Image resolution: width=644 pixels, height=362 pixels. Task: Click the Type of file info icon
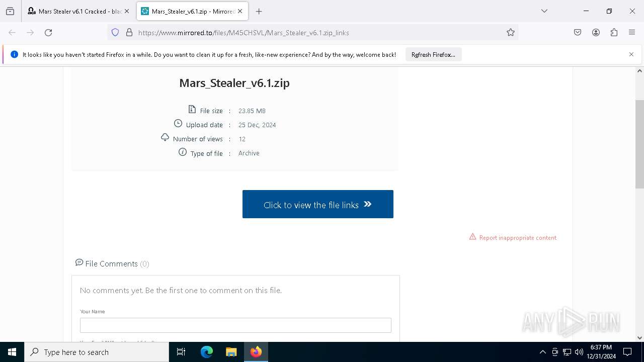(183, 152)
